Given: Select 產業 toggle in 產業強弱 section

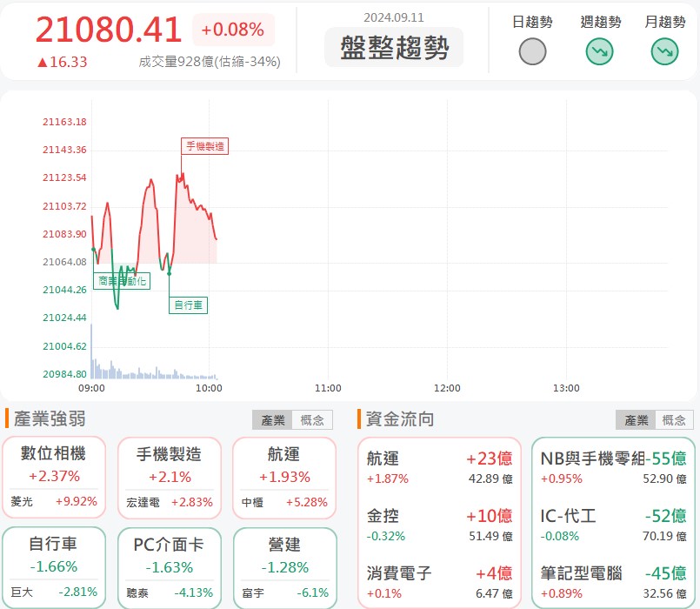Looking at the screenshot, I should pyautogui.click(x=272, y=420).
